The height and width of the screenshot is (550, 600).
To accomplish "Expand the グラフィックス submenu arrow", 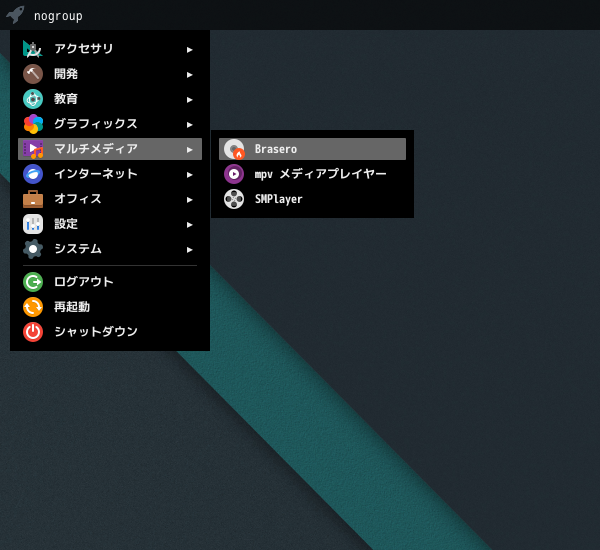I will (x=189, y=125).
